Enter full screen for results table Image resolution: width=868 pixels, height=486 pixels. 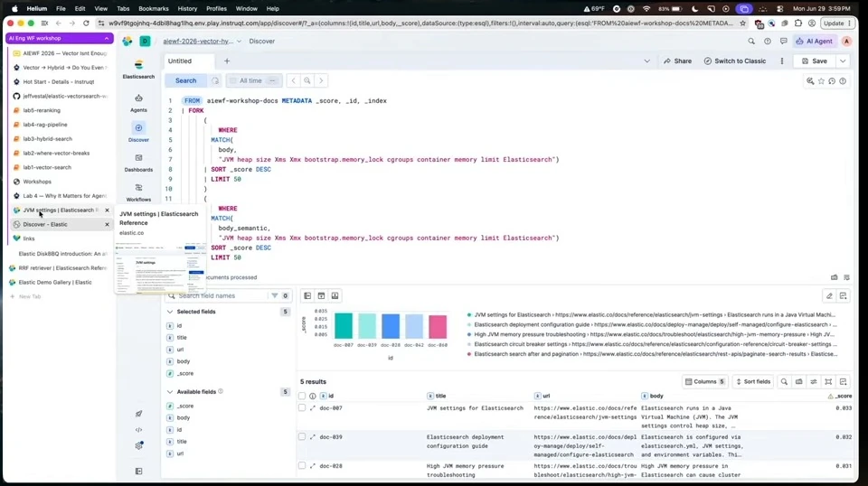click(828, 381)
